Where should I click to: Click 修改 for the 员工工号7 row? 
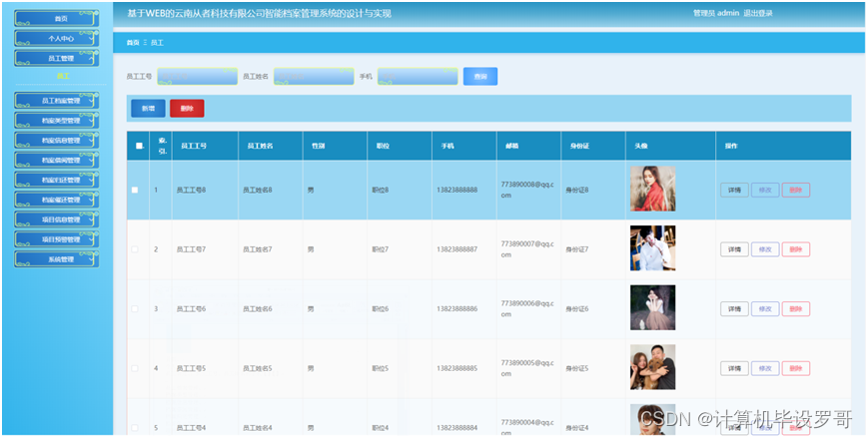pos(765,249)
